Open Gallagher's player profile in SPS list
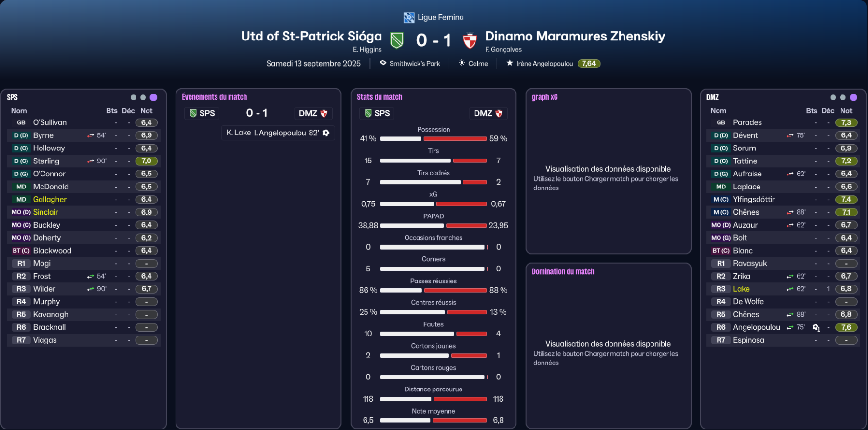This screenshot has height=430, width=868. pyautogui.click(x=50, y=199)
